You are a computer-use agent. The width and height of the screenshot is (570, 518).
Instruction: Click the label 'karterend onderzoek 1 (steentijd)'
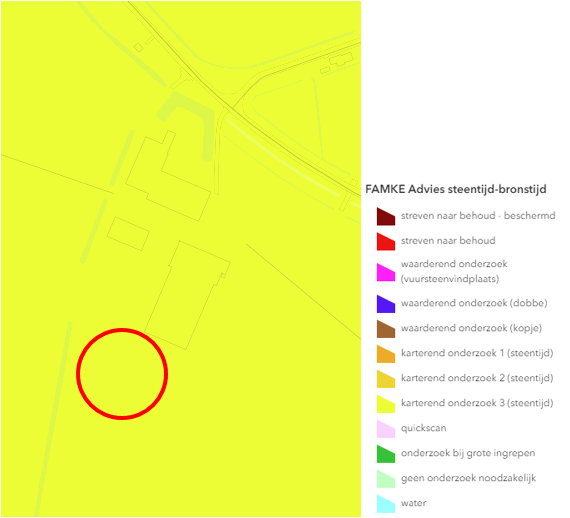point(477,353)
